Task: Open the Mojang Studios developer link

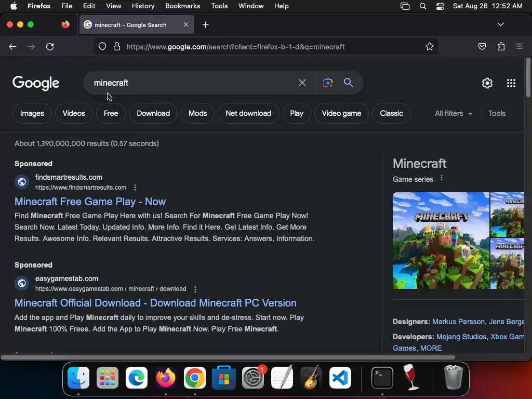Action: (461, 337)
